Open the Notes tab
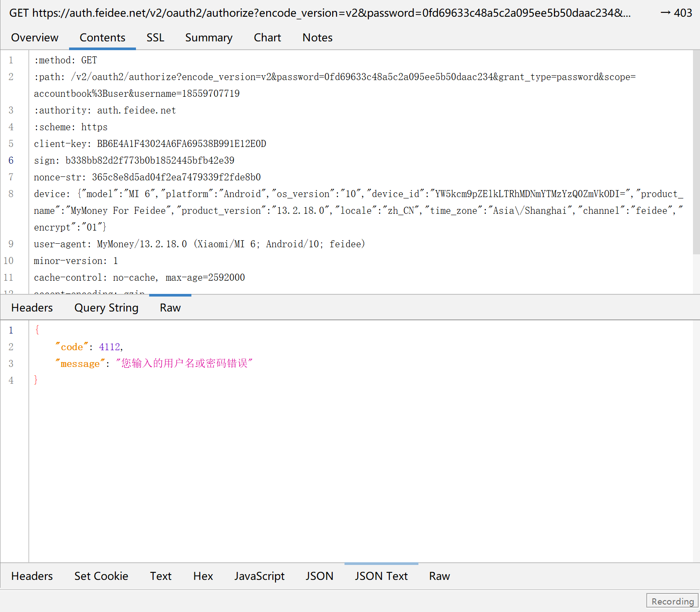The image size is (700, 612). point(318,38)
